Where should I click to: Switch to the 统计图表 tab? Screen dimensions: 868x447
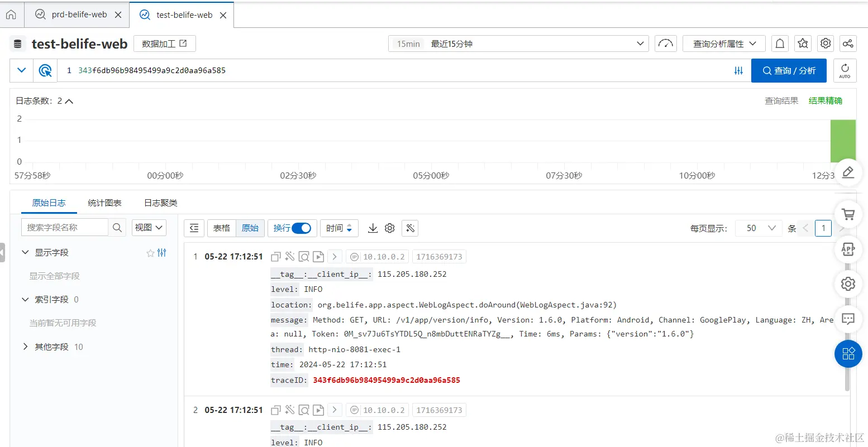[x=104, y=203]
